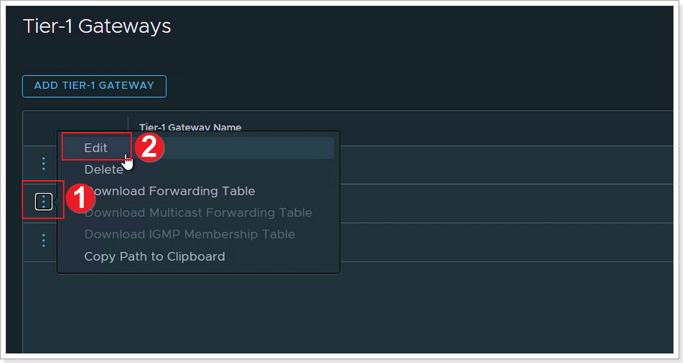The image size is (683, 363).
Task: Click the highlighted ellipsis icon on second row
Action: pyautogui.click(x=44, y=201)
